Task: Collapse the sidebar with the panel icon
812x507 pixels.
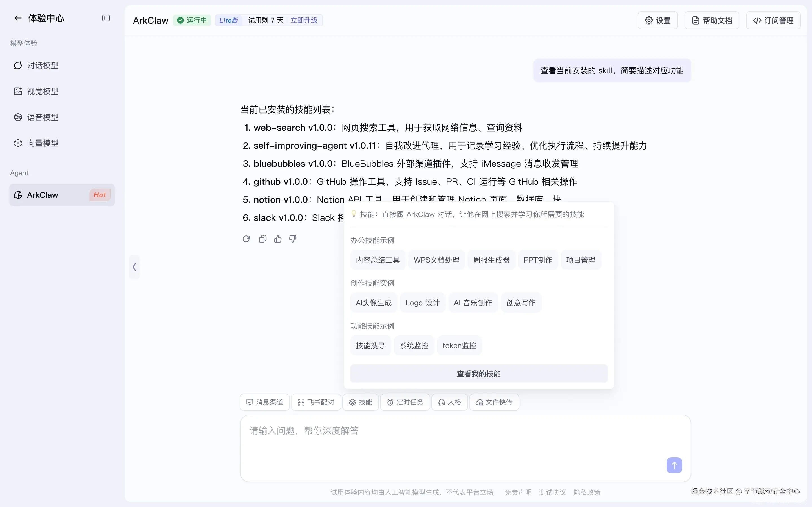Action: click(106, 18)
